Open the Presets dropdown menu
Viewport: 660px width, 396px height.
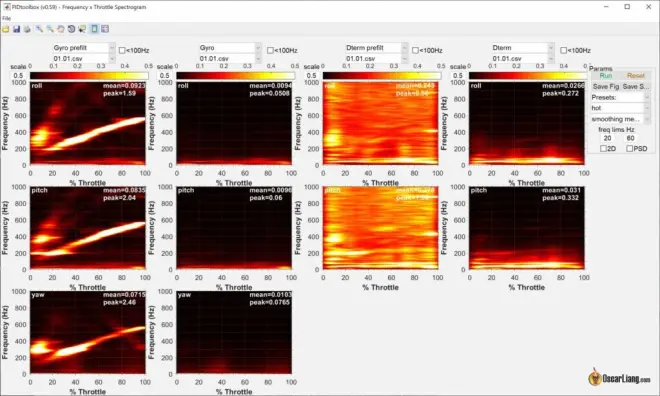pos(620,97)
